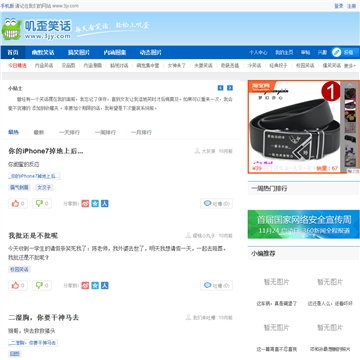Click the 首届国家网络安全宣传周 banner

click(304, 224)
